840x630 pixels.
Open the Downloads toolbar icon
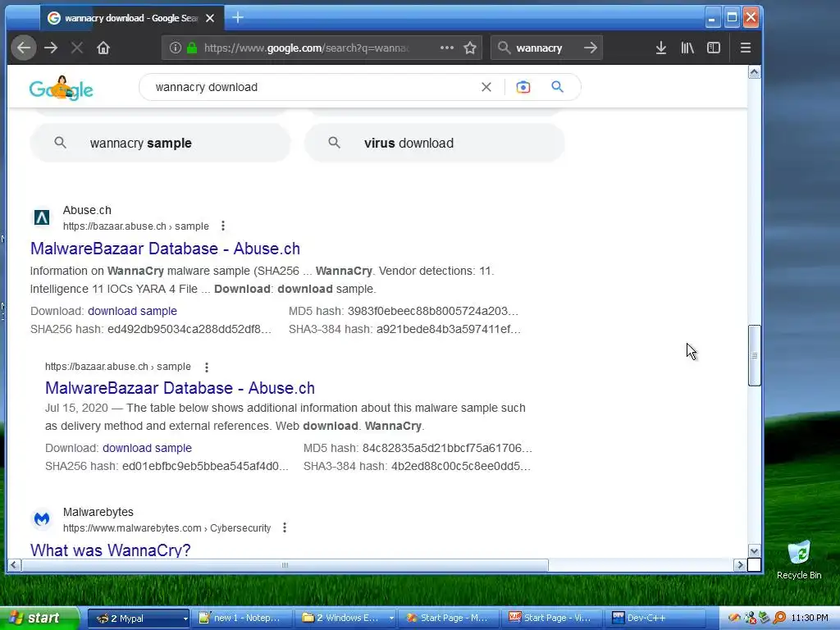pyautogui.click(x=661, y=48)
